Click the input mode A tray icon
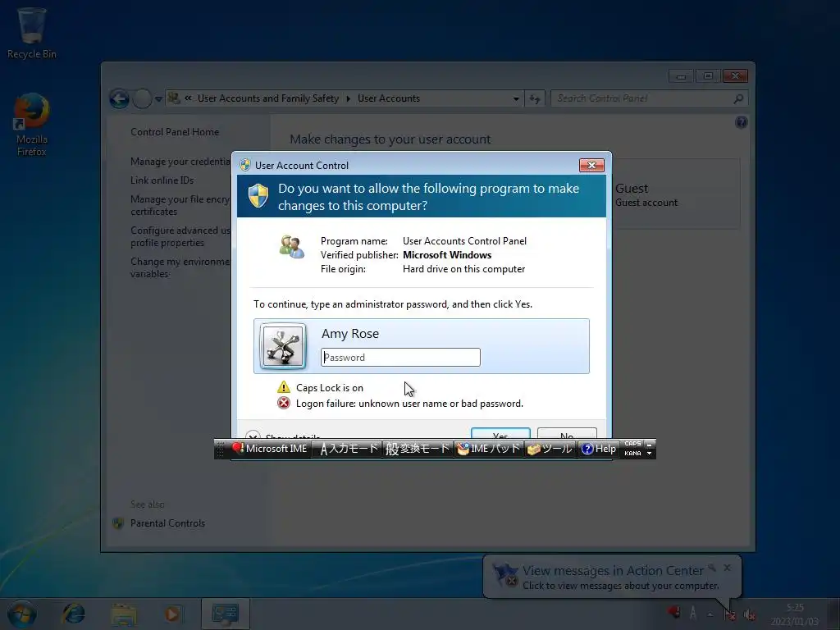Screen dimensions: 840x630 [692, 612]
